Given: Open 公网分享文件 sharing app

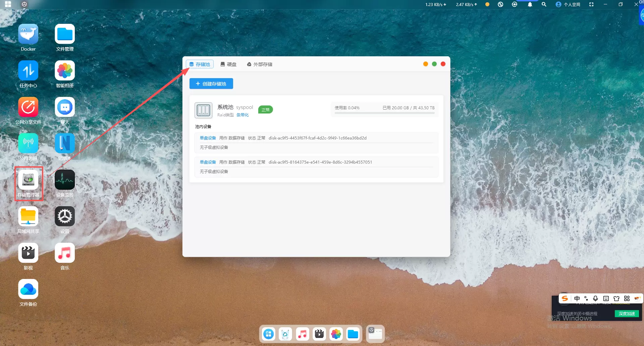Looking at the screenshot, I should click(x=28, y=107).
